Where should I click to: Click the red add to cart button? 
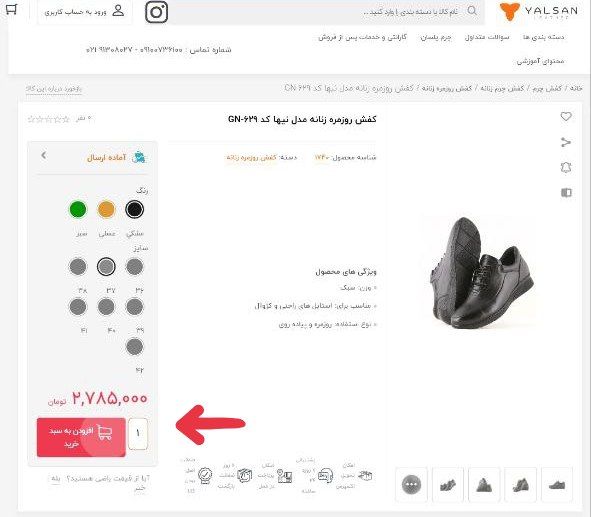(x=81, y=437)
